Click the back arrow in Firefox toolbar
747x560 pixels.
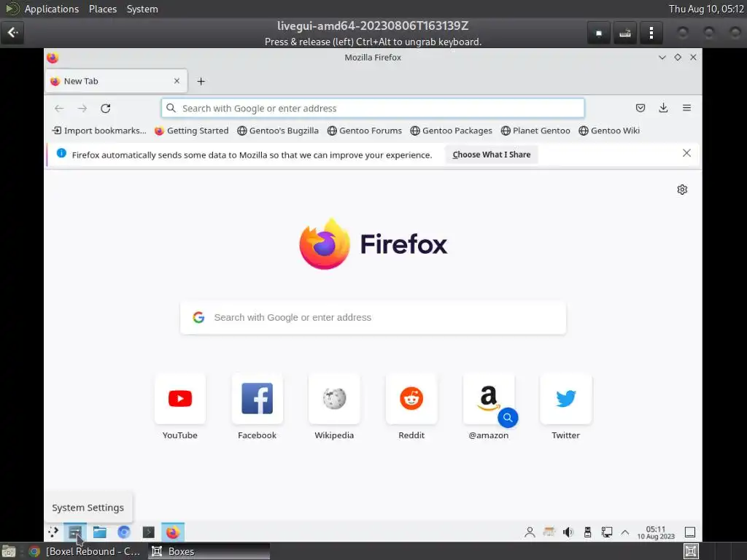pyautogui.click(x=59, y=109)
